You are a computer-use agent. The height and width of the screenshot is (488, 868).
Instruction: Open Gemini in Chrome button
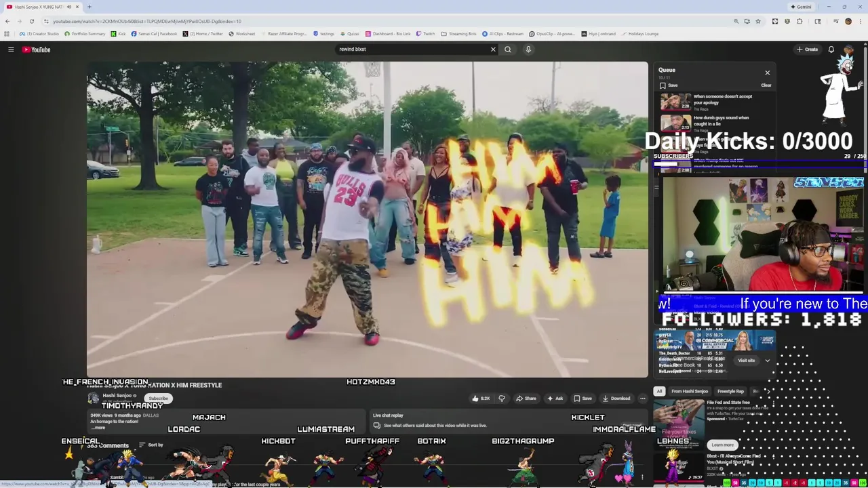click(x=801, y=7)
